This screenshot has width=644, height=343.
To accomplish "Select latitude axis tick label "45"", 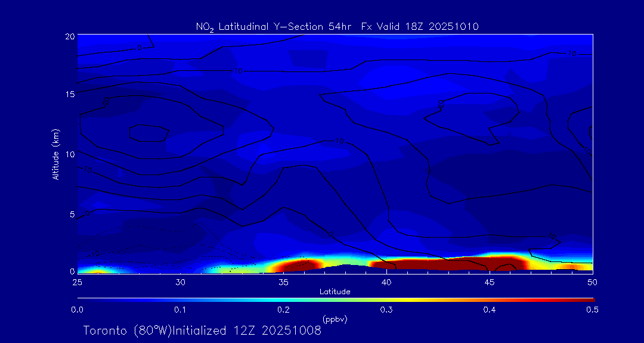I will (x=490, y=282).
